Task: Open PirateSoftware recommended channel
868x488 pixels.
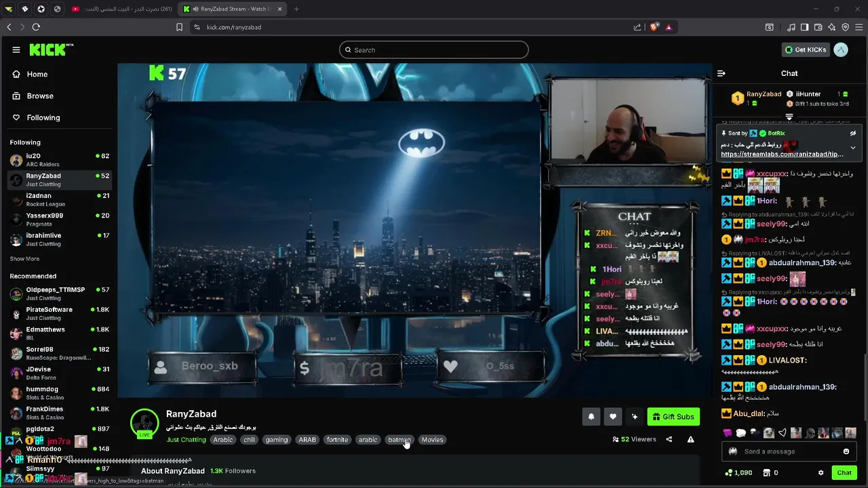Action: pos(59,313)
